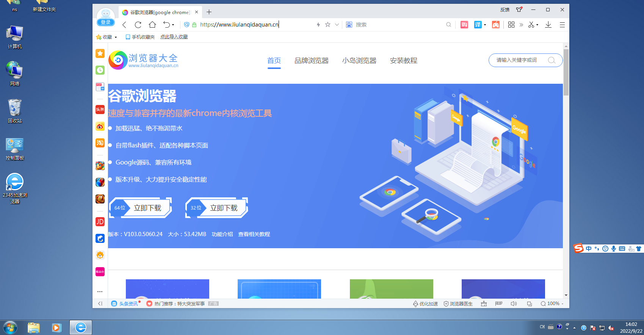Toggle the mute sound speaker icon
644x335 pixels.
pos(514,304)
